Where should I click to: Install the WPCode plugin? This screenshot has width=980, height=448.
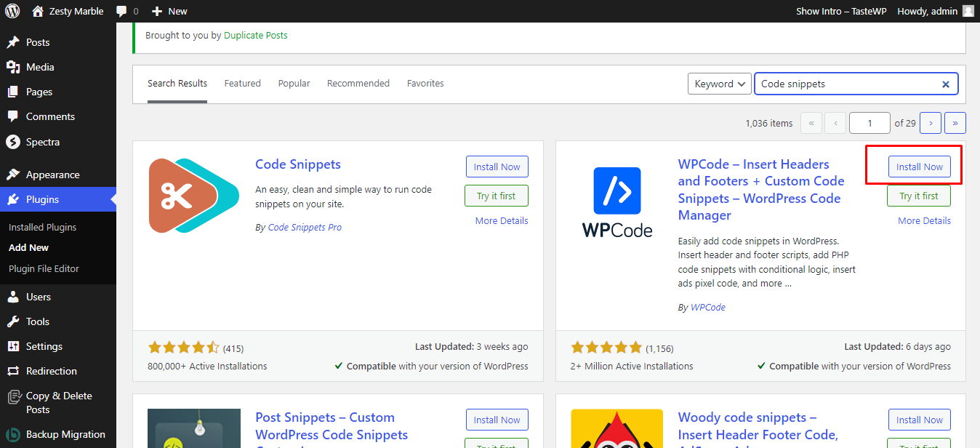[920, 167]
